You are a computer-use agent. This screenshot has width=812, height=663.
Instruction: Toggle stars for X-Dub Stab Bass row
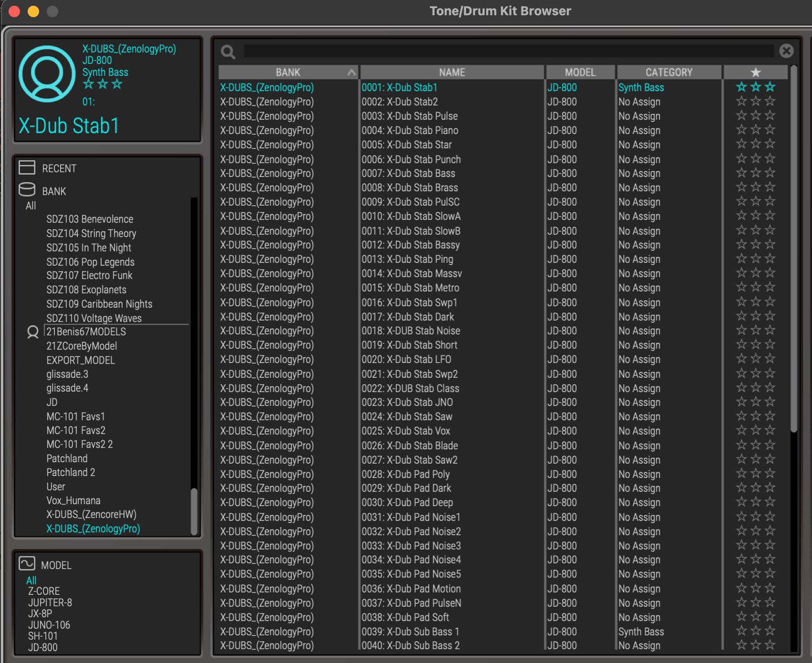(x=756, y=173)
